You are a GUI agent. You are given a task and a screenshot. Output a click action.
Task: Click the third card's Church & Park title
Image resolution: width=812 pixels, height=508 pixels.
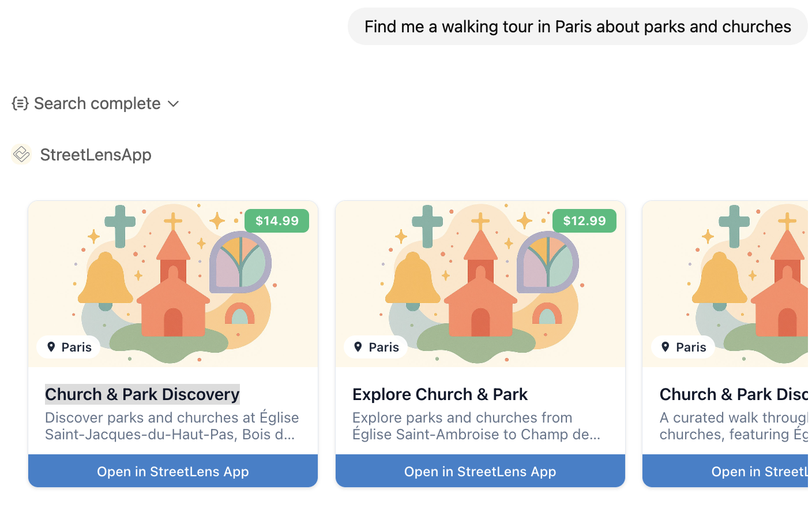tap(734, 394)
